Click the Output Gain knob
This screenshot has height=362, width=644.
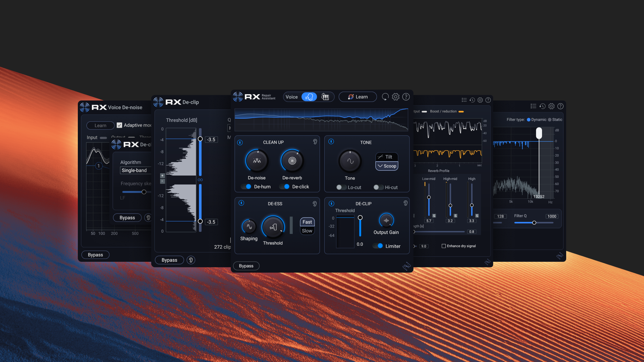click(386, 221)
